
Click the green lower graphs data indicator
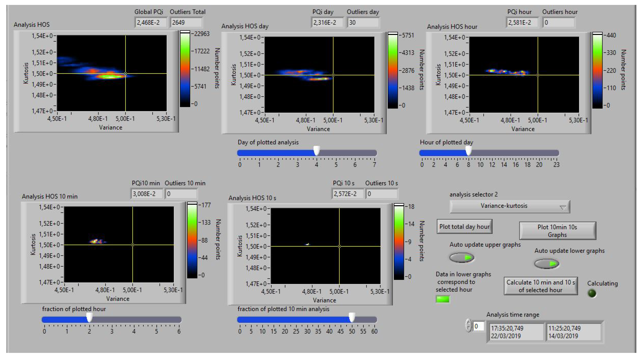pos(442,299)
